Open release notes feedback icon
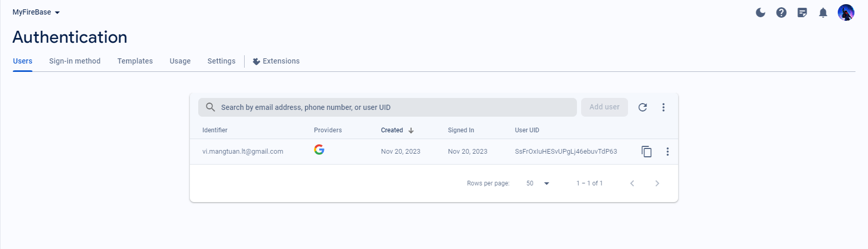This screenshot has height=249, width=868. pyautogui.click(x=802, y=13)
